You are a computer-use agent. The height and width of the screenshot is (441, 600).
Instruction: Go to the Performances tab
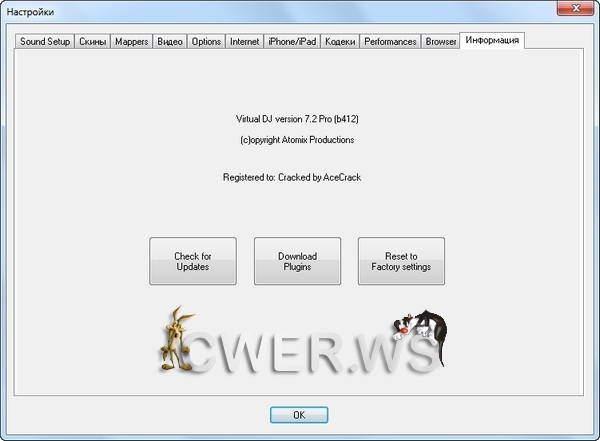pos(390,42)
